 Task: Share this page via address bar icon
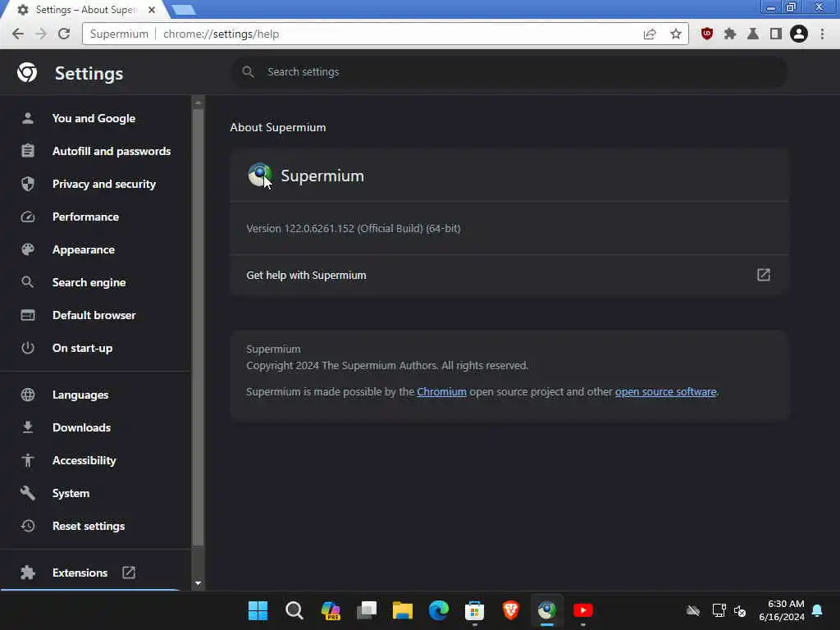650,34
